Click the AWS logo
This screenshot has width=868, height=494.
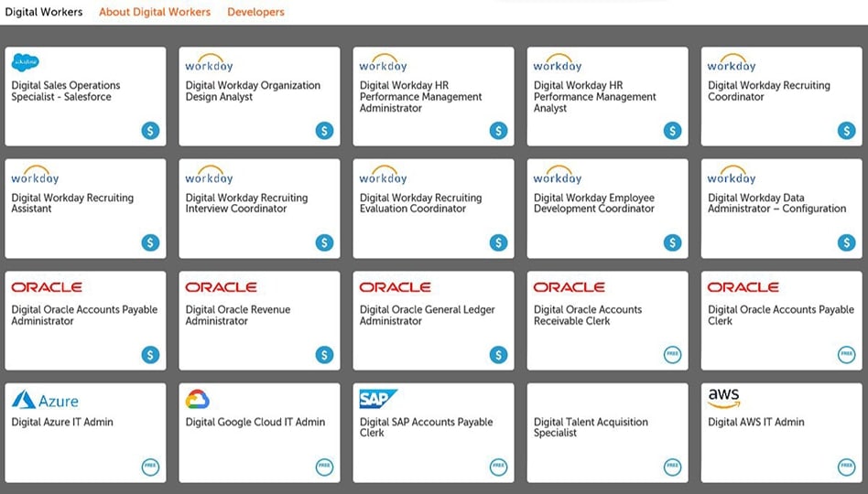pos(723,398)
